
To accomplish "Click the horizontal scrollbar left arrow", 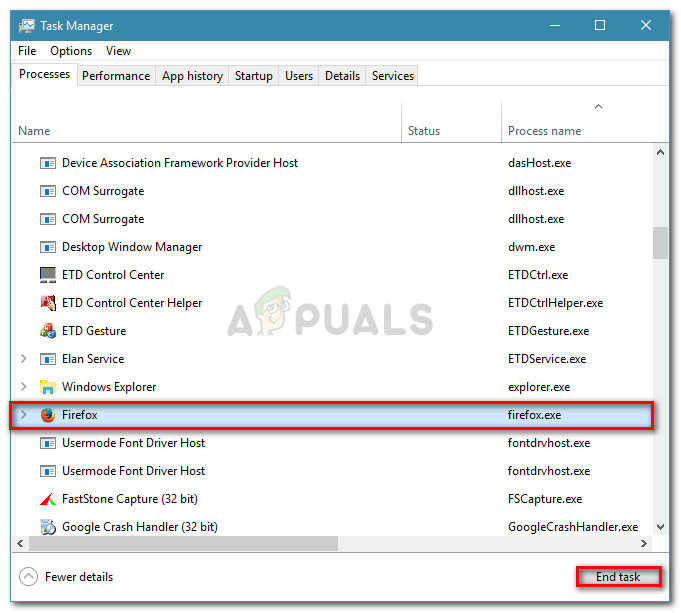I will (x=20, y=543).
